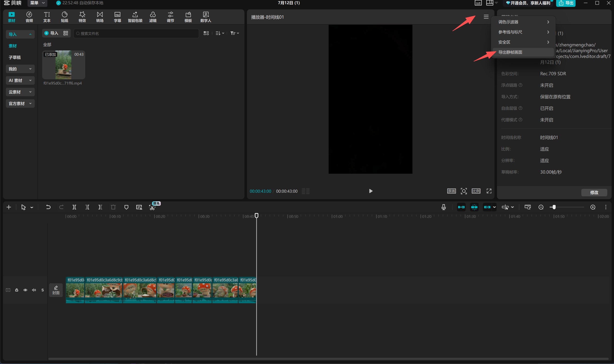This screenshot has height=364, width=614.
Task: Open the pointer tool mode dropdown
Action: (x=32, y=208)
